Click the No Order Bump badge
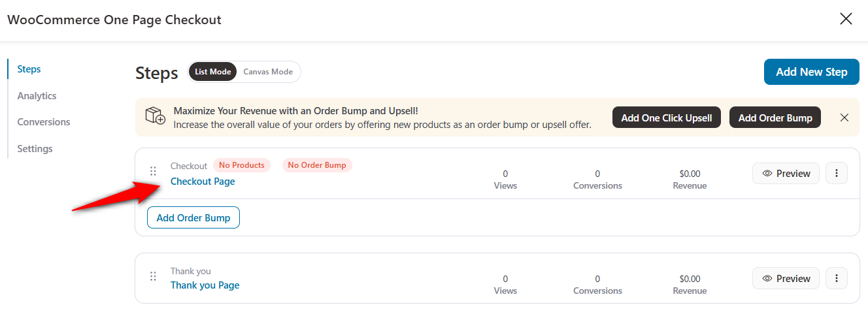Screen dimensions: 868x316 coord(317,165)
